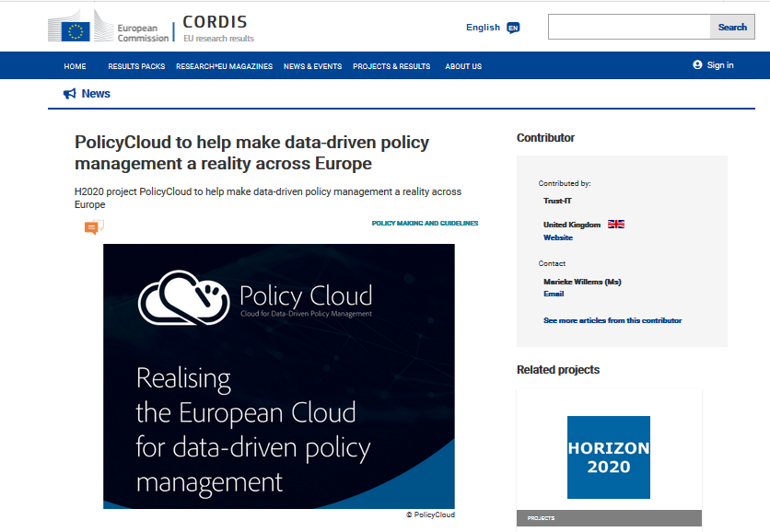Click the Trust-IT contributor name
Image resolution: width=770 pixels, height=532 pixels.
point(557,201)
